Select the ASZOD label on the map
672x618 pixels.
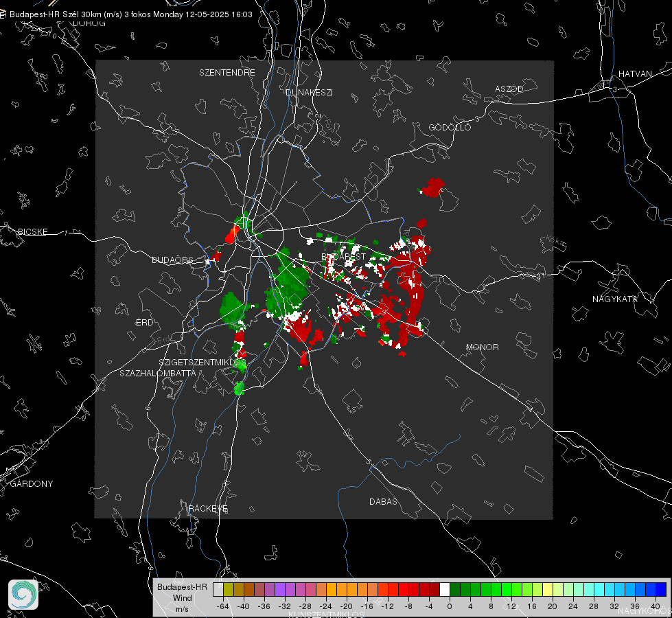tap(509, 89)
